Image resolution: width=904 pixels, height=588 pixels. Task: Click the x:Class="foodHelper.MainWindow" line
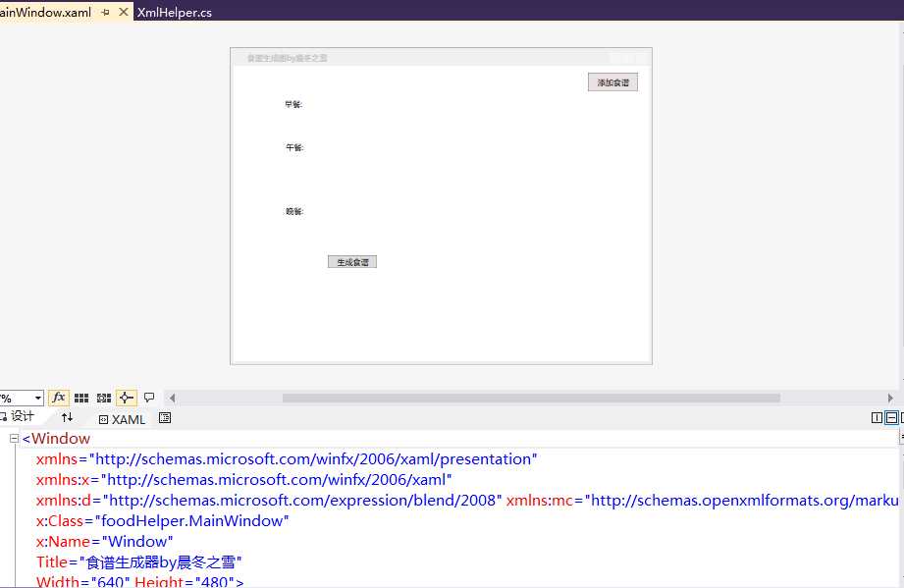click(163, 521)
